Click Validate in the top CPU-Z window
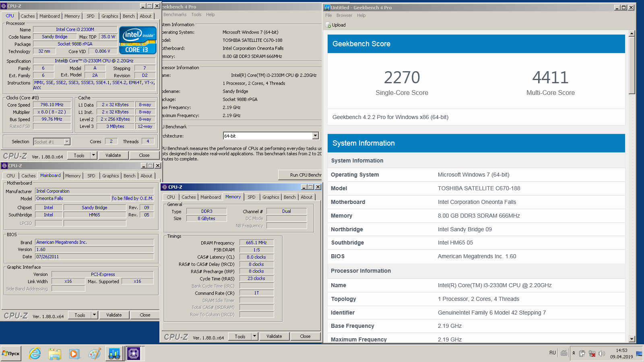The image size is (644, 362). pyautogui.click(x=113, y=155)
